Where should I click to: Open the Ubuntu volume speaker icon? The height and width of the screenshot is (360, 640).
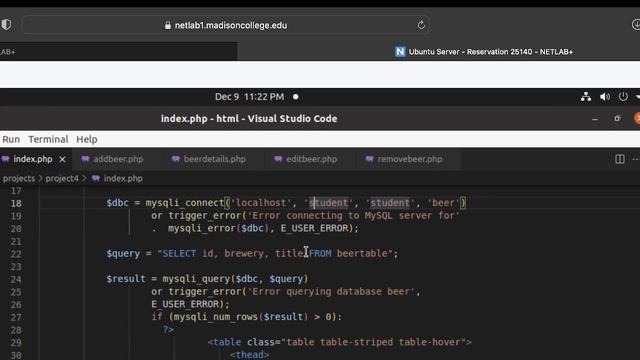tap(605, 97)
